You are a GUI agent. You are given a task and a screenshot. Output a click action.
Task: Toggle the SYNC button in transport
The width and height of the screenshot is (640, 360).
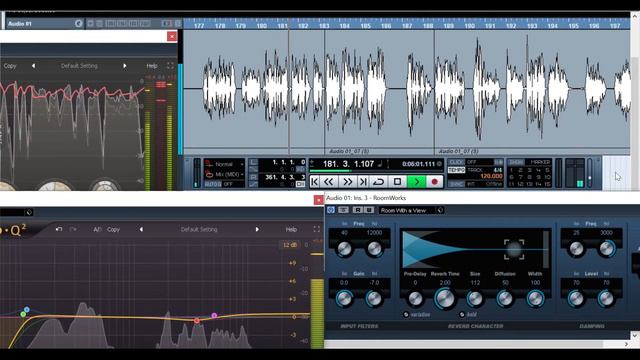pyautogui.click(x=456, y=184)
